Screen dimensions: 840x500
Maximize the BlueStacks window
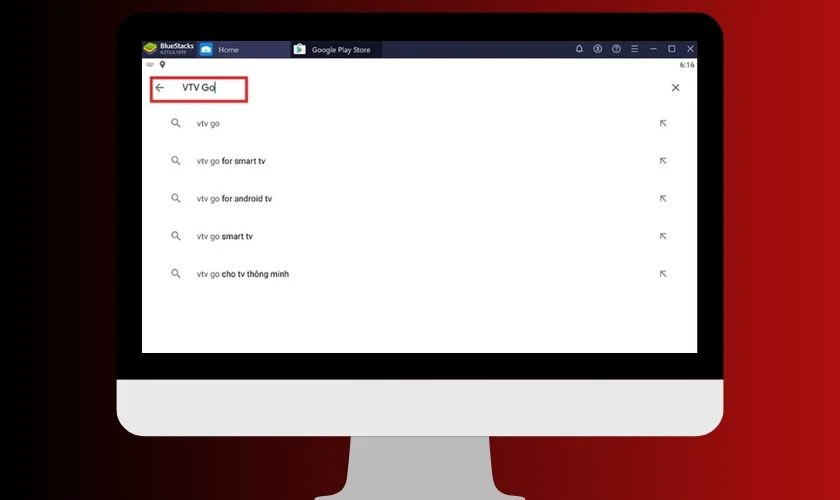(x=672, y=49)
